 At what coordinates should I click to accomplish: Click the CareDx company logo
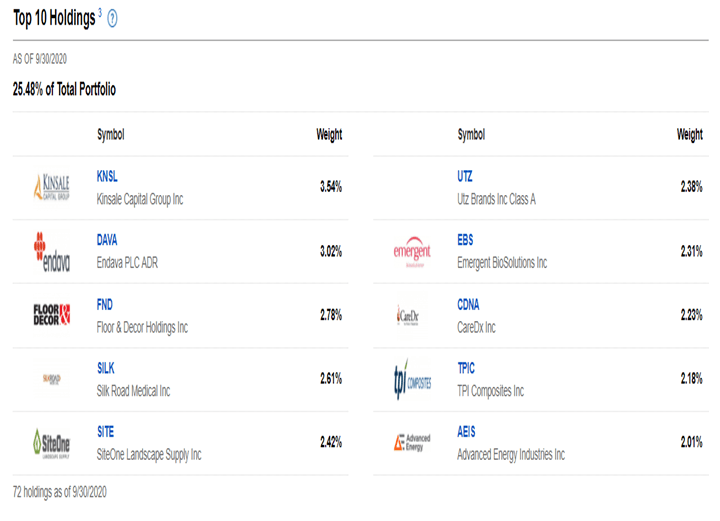(x=412, y=315)
